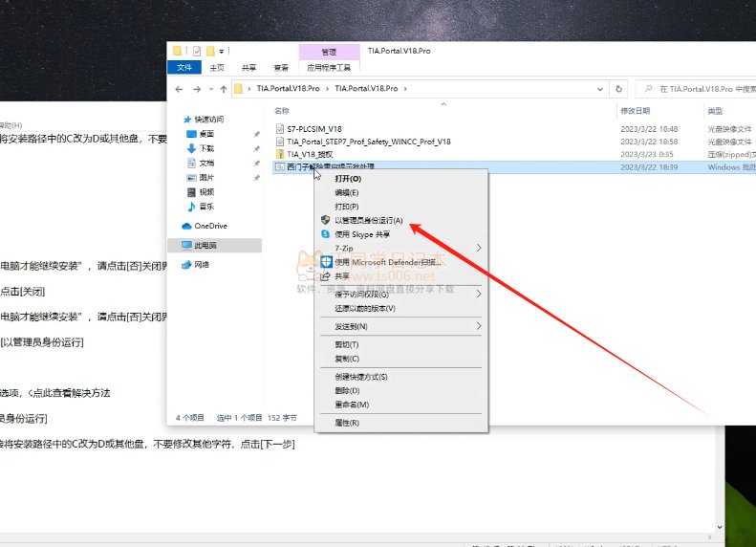Click the scroll down arrow in background document
This screenshot has width=756, height=547.
point(720,527)
